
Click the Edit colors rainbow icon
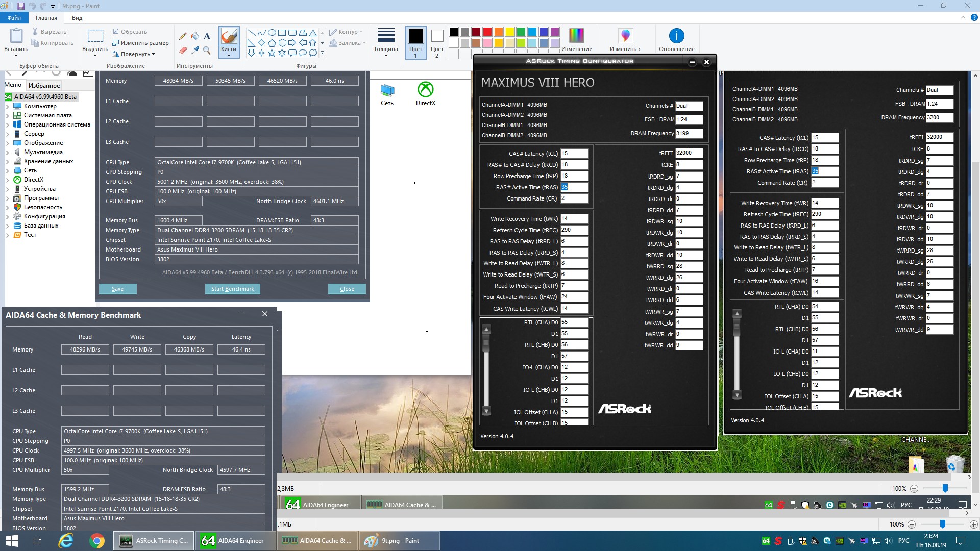coord(576,36)
